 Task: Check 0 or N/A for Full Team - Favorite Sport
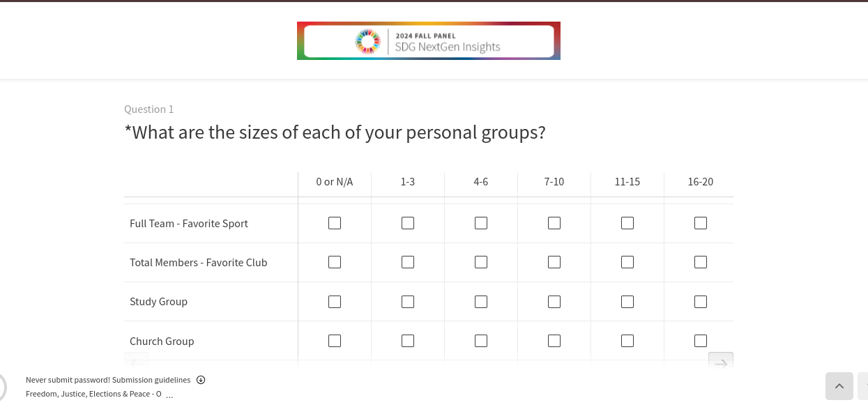pyautogui.click(x=335, y=223)
